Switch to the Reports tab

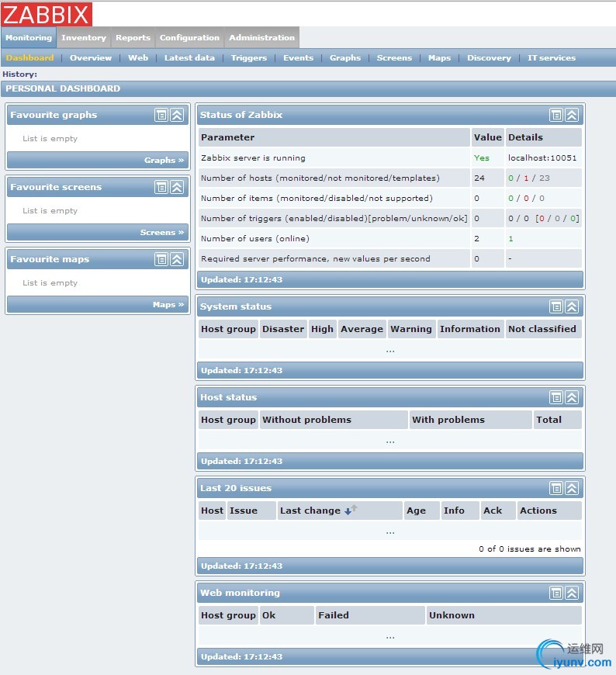tap(133, 38)
